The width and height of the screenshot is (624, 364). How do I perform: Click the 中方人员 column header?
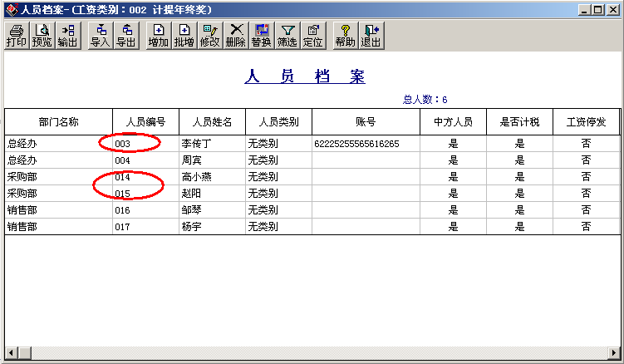tap(453, 122)
